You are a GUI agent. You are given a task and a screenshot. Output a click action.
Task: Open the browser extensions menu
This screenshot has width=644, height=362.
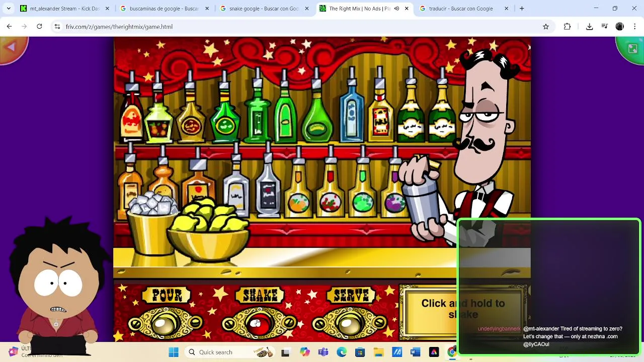click(x=567, y=27)
